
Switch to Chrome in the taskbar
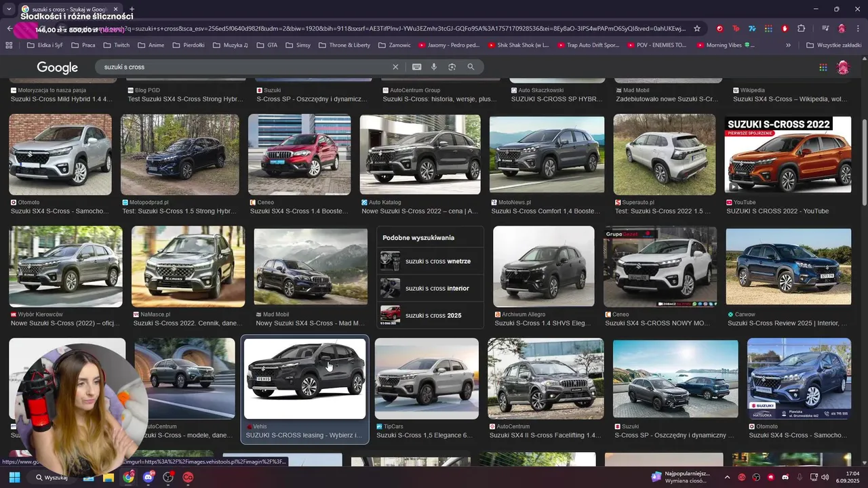[x=128, y=477]
